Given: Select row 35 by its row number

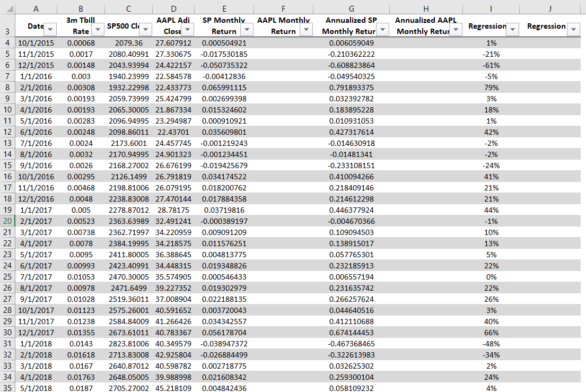Looking at the screenshot, I should pyautogui.click(x=6, y=388).
